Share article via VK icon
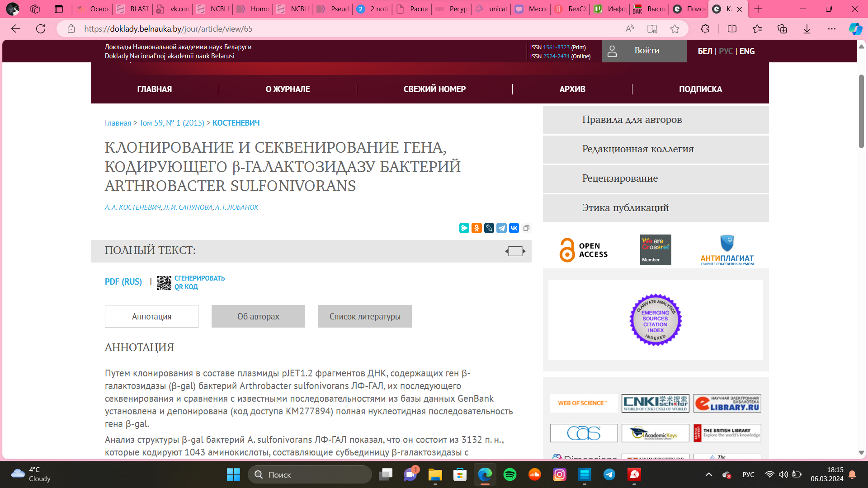This screenshot has width=868, height=488. coord(514,228)
